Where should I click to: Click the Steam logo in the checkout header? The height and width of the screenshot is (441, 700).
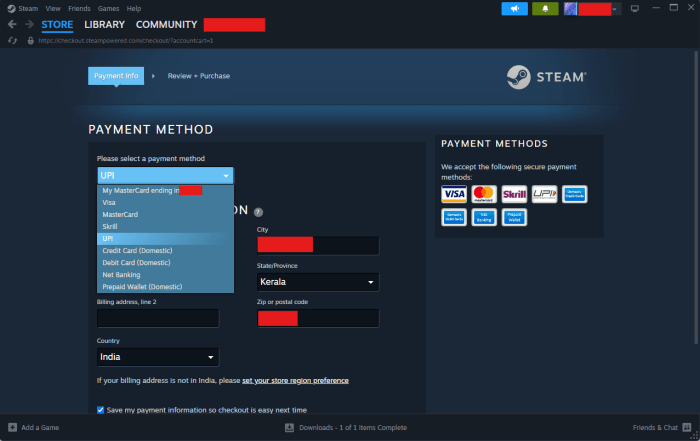pos(546,77)
